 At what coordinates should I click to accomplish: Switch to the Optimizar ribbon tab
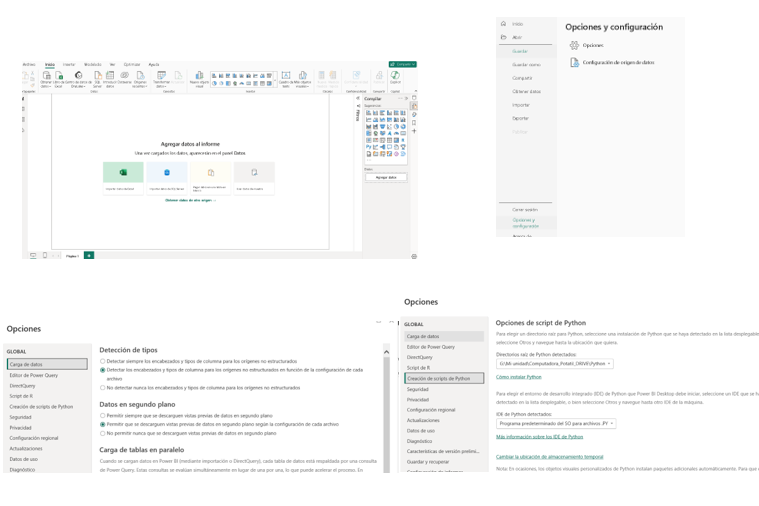click(132, 64)
